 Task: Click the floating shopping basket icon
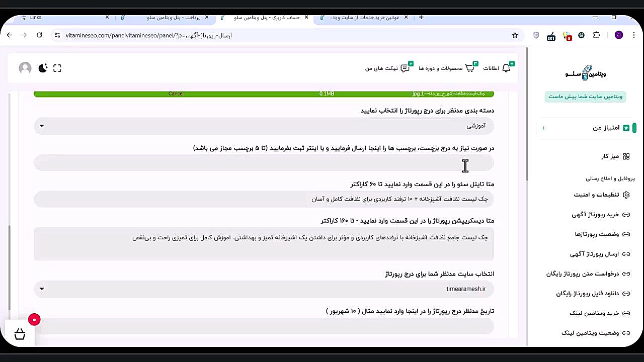pos(20,334)
